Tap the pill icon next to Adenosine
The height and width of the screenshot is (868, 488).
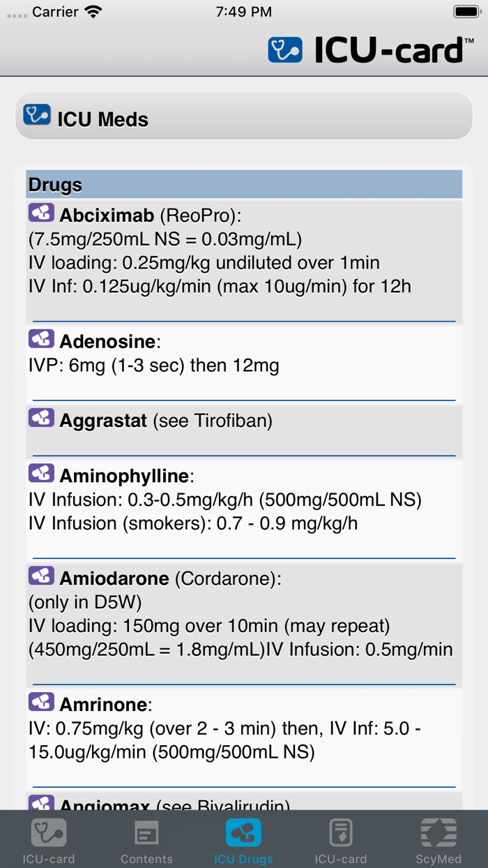coord(41,339)
